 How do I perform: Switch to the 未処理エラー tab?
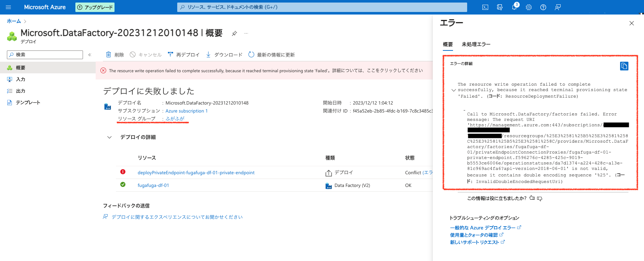pos(476,44)
